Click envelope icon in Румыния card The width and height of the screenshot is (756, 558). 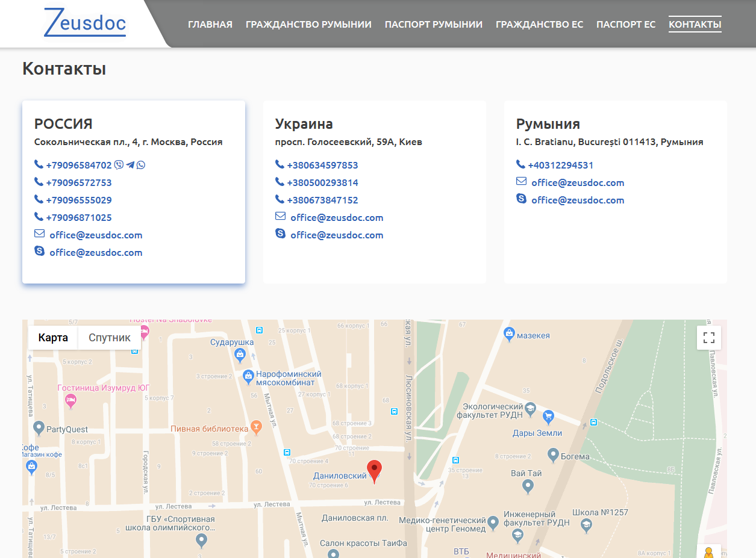(x=521, y=181)
